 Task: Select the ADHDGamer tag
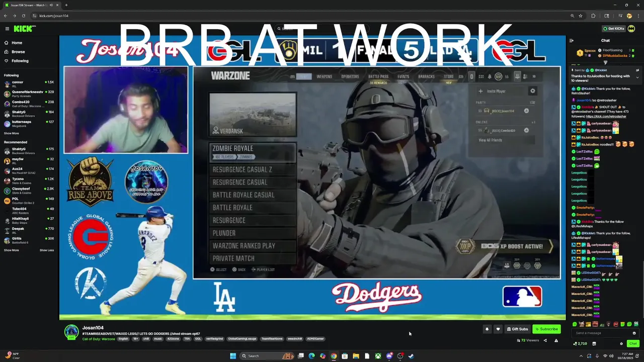315,339
